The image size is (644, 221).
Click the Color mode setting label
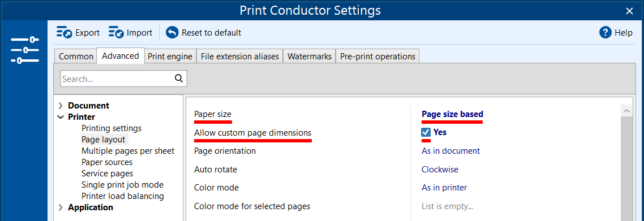tap(216, 188)
